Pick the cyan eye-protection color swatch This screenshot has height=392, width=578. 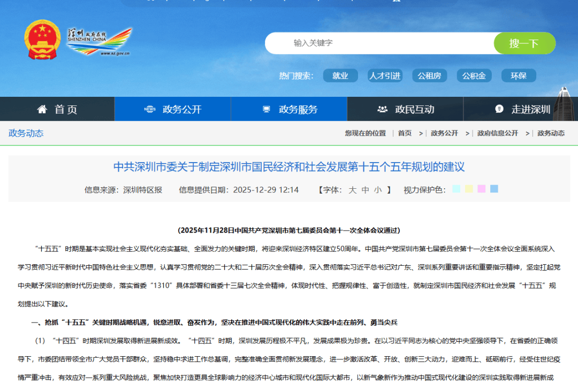click(456, 189)
